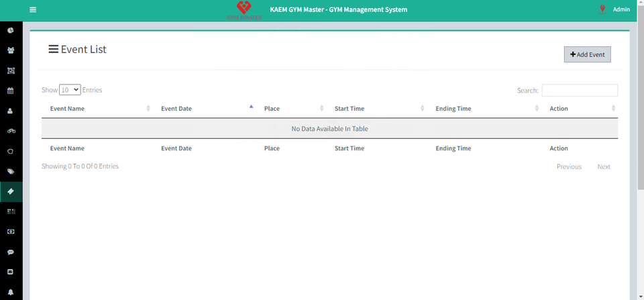This screenshot has width=644, height=300.
Task: Sort table by Event Date column
Action: (176, 109)
